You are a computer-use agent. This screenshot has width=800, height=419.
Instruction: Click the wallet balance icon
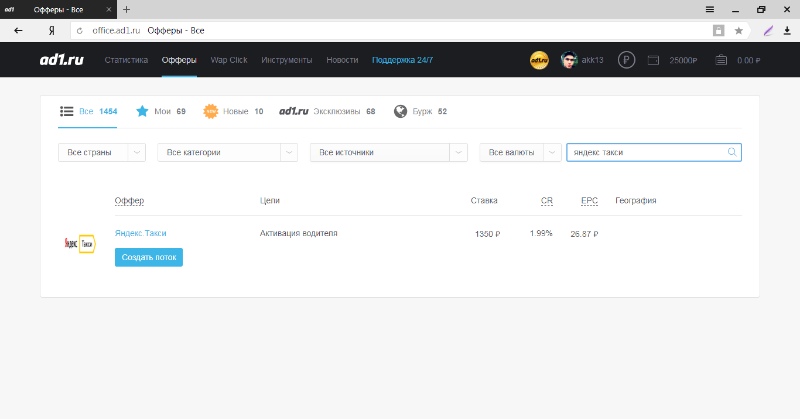654,60
